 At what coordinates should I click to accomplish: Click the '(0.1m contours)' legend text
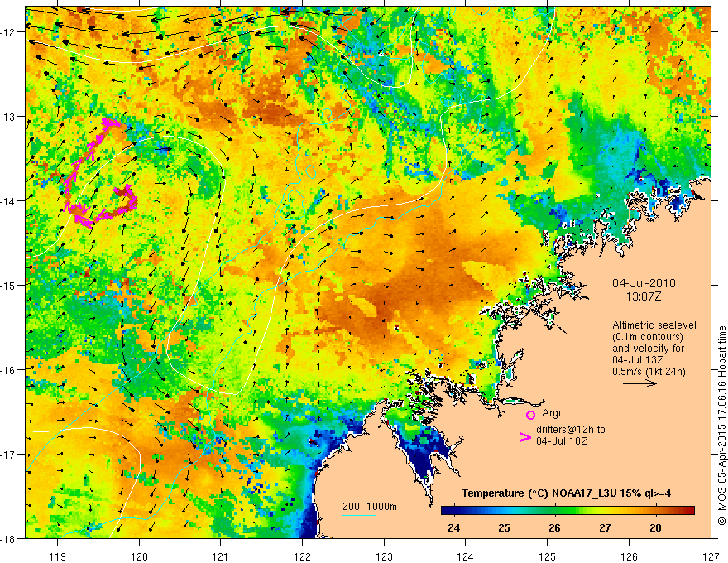(x=648, y=337)
